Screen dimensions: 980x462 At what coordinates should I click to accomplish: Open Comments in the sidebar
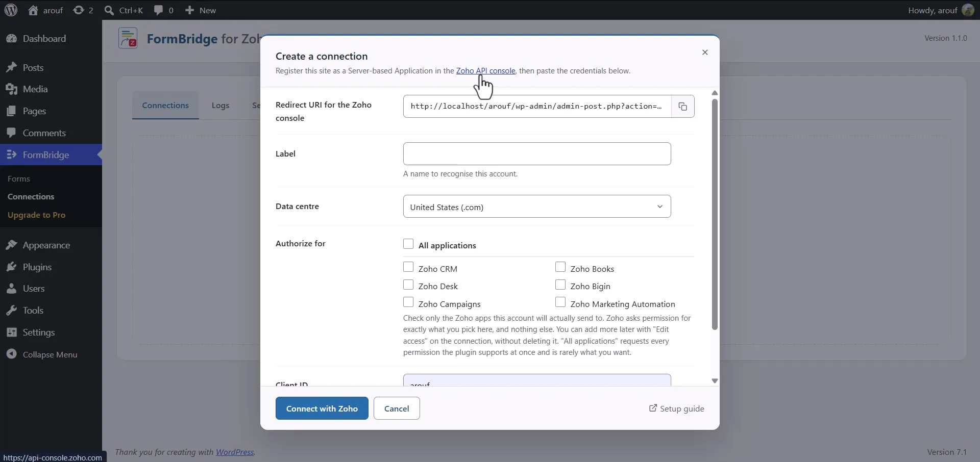[51, 133]
